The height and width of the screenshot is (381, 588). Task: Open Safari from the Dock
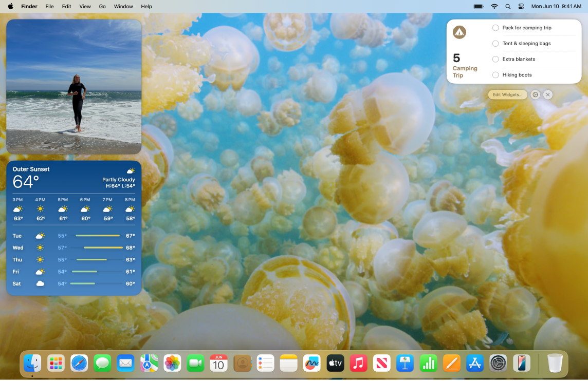tap(79, 363)
